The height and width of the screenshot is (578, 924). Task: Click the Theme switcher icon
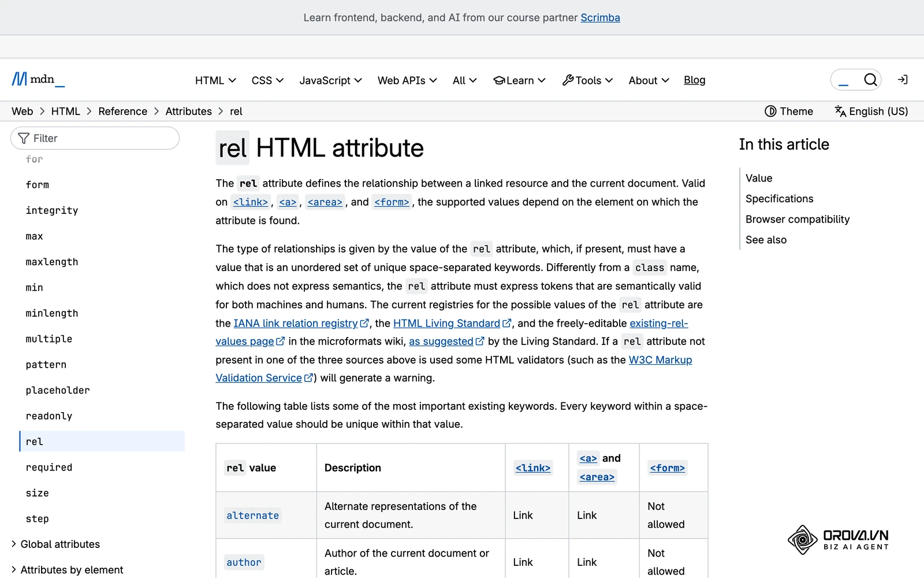pyautogui.click(x=770, y=112)
